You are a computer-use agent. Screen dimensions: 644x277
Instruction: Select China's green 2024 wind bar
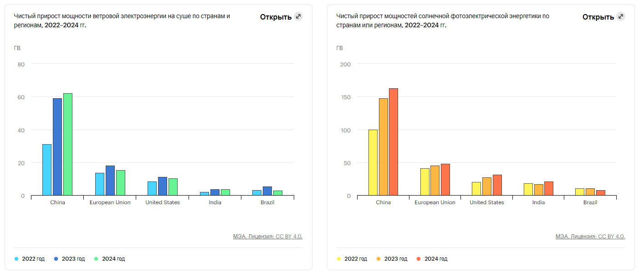[x=68, y=145]
